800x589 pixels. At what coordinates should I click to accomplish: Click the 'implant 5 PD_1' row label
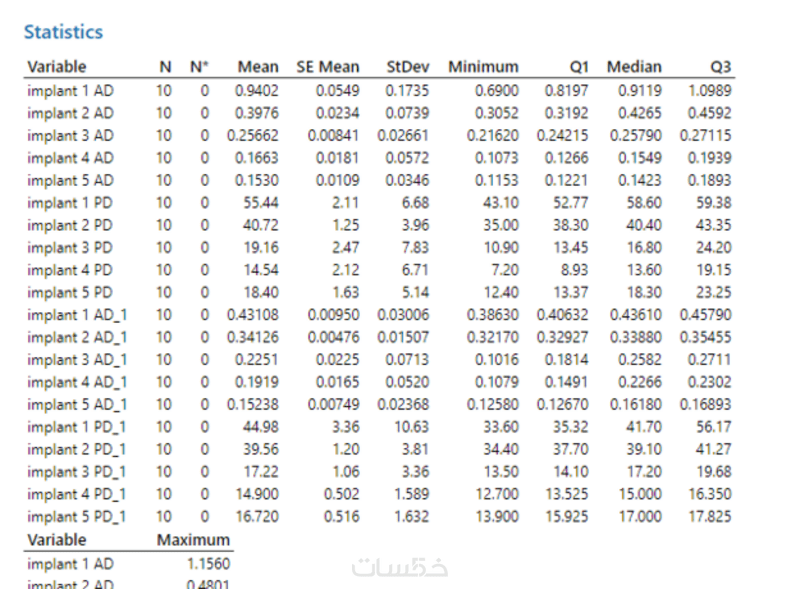point(77,518)
